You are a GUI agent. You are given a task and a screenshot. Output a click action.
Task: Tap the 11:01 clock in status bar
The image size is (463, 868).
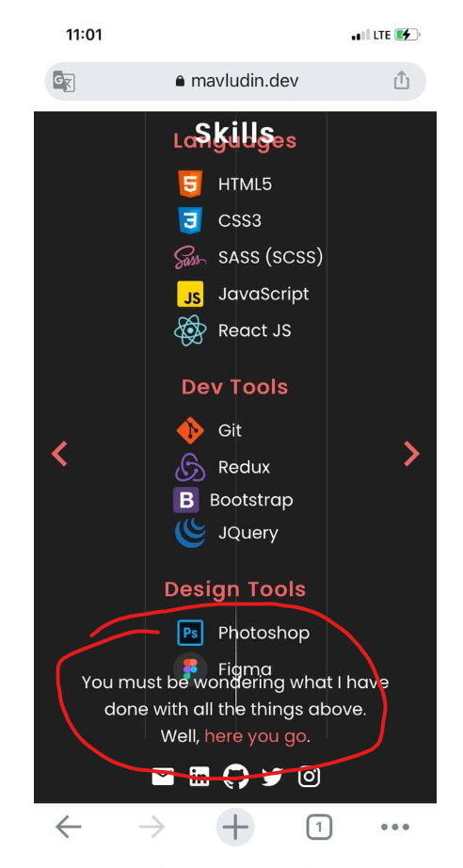point(84,35)
